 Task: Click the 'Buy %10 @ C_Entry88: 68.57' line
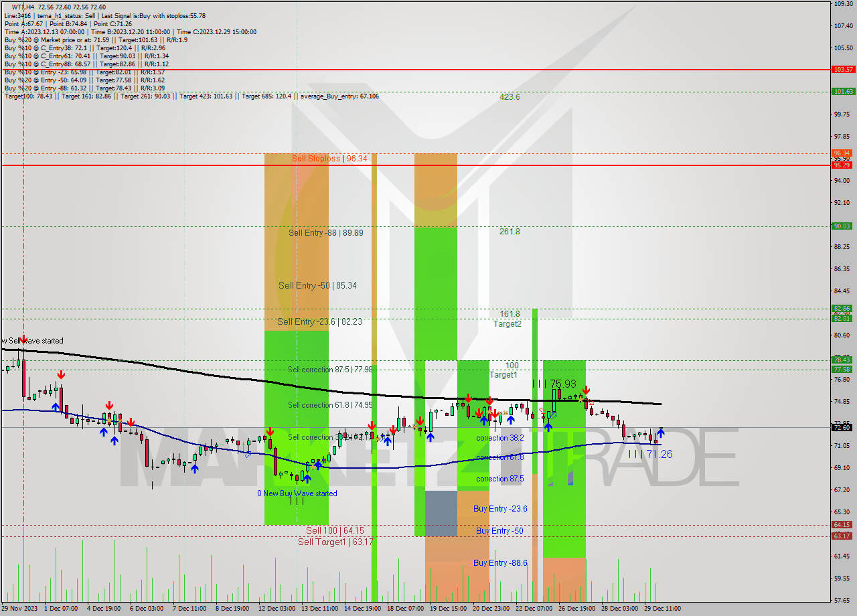pyautogui.click(x=86, y=64)
